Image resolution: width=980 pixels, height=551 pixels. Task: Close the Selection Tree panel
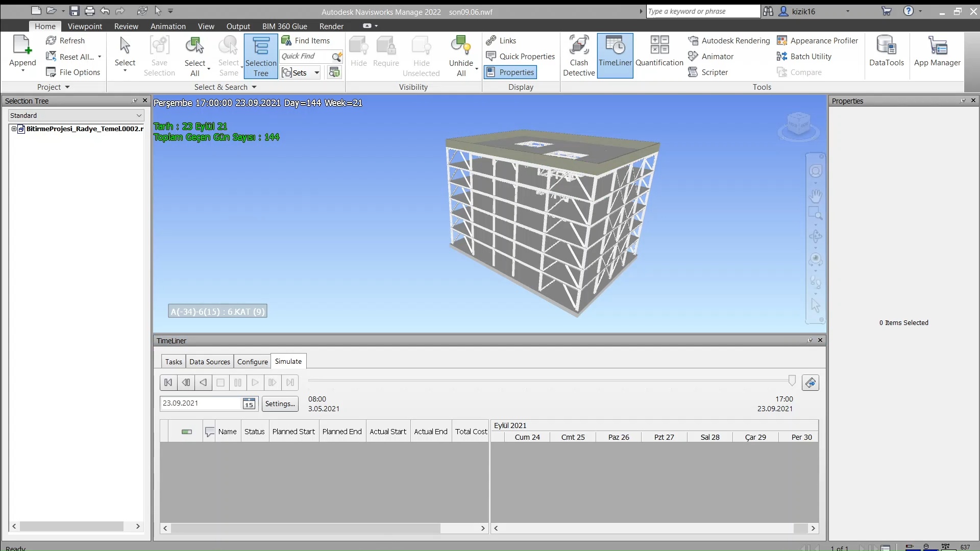(145, 101)
